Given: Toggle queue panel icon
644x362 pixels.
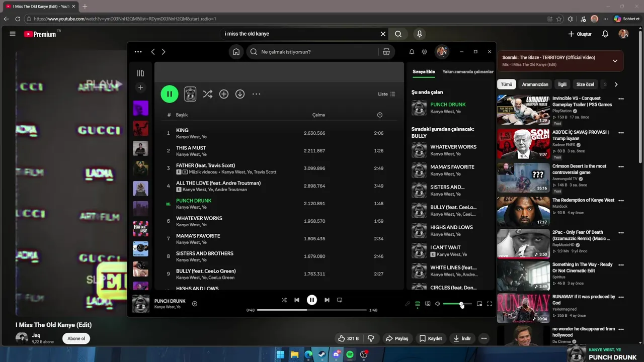Looking at the screenshot, I should pos(418,304).
